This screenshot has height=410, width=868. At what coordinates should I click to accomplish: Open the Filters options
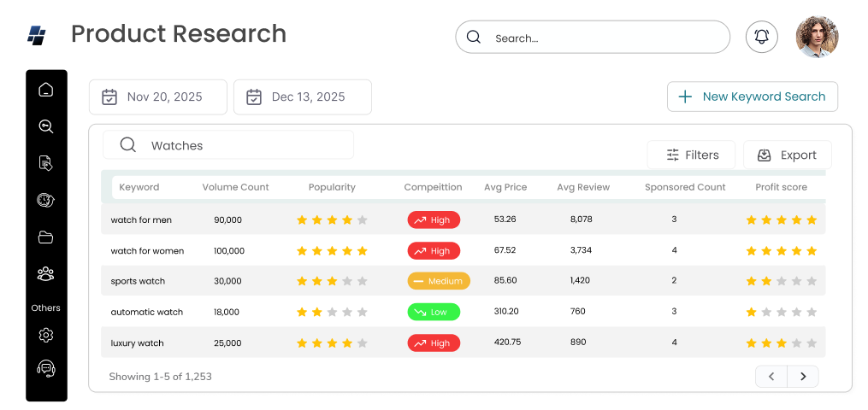pyautogui.click(x=691, y=155)
